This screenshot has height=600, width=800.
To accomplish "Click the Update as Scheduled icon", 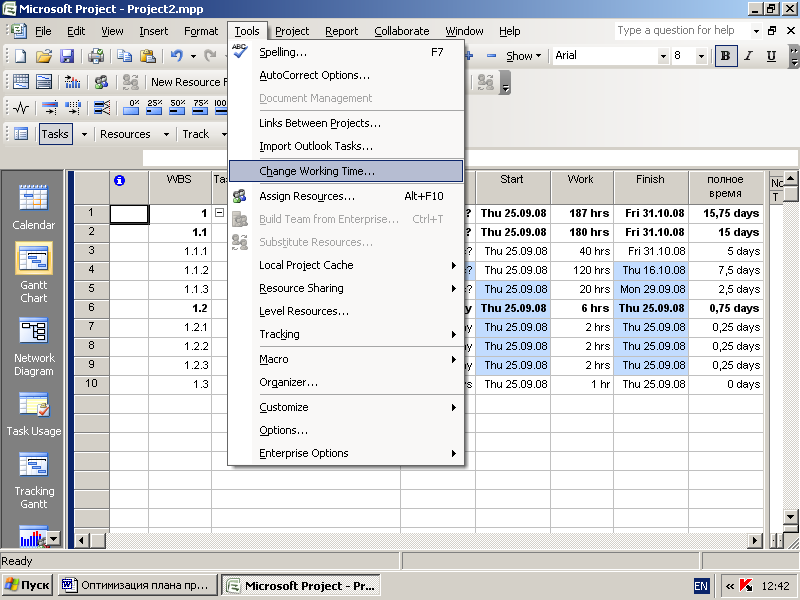I will coord(49,107).
